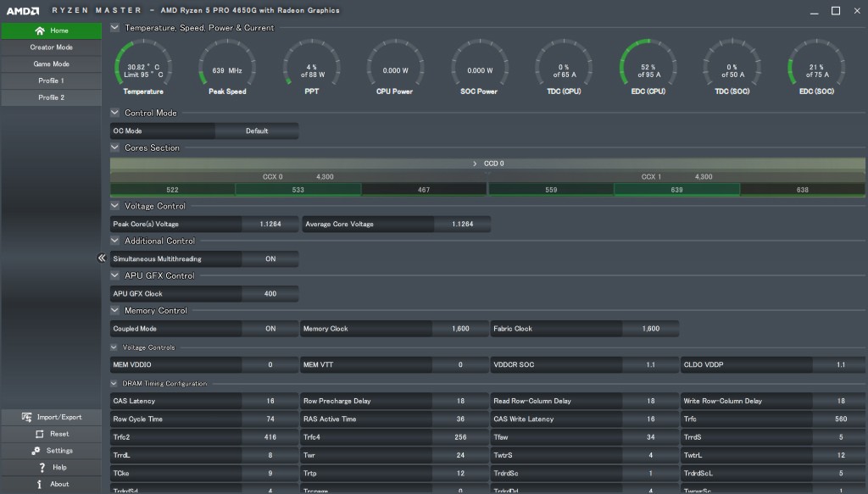
Task: Toggle the OC Mode Default setting
Action: 257,131
